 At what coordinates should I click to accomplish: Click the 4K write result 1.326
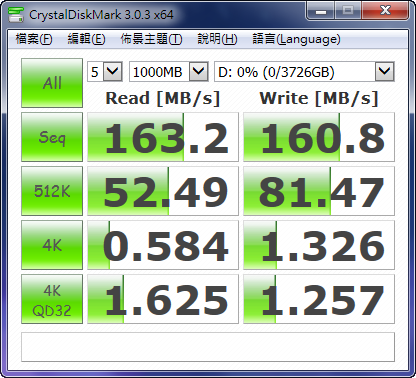[x=319, y=245]
